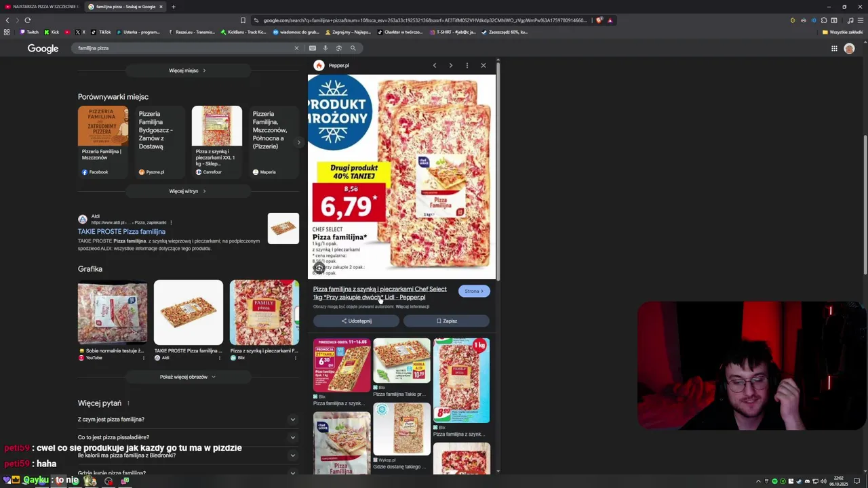Expand Więcej miejsc

tap(187, 70)
